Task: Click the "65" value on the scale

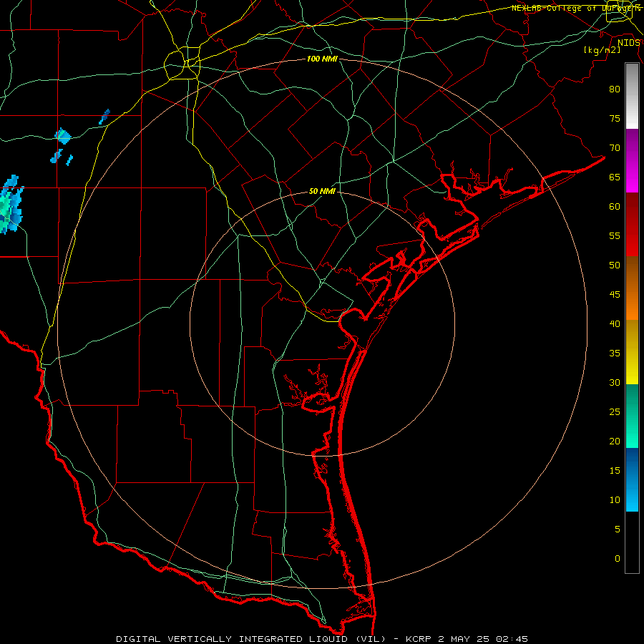Action: click(615, 177)
